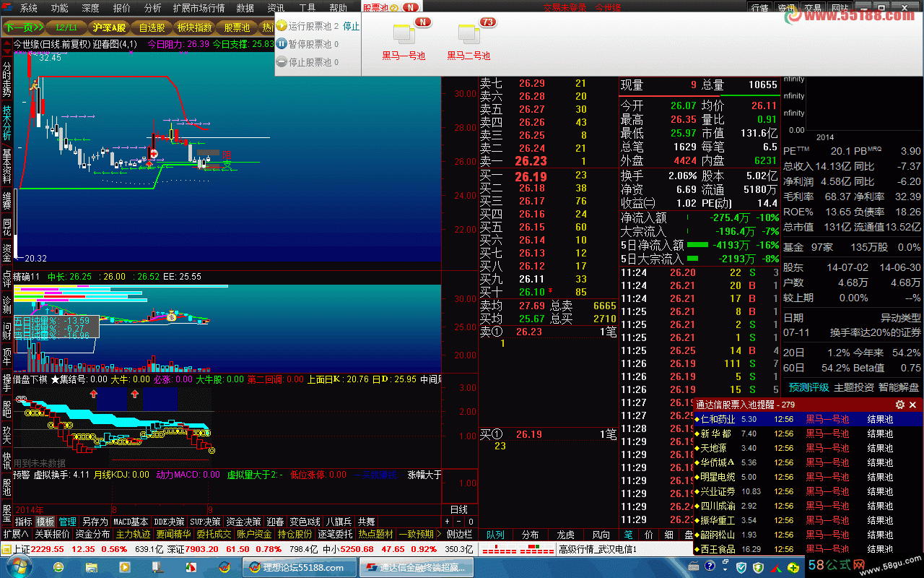Select 基本资料 in left sidebar
The height and width of the screenshot is (578, 924).
6,165
